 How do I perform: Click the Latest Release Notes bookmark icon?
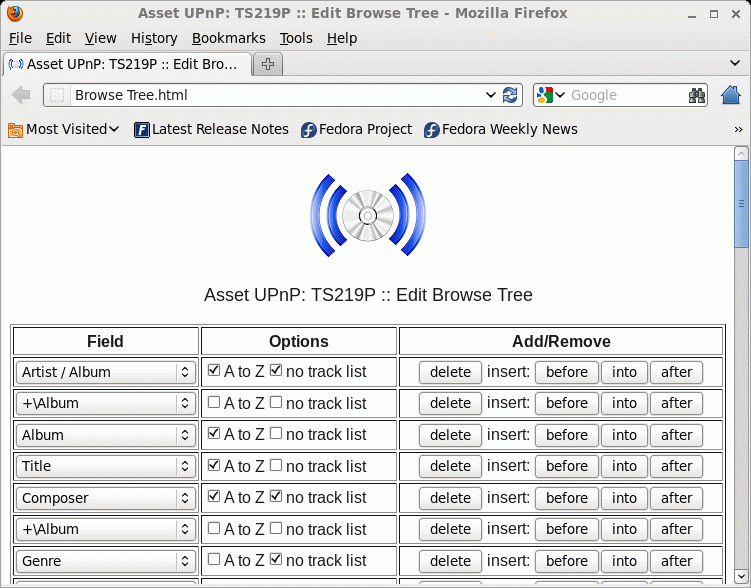(x=142, y=130)
